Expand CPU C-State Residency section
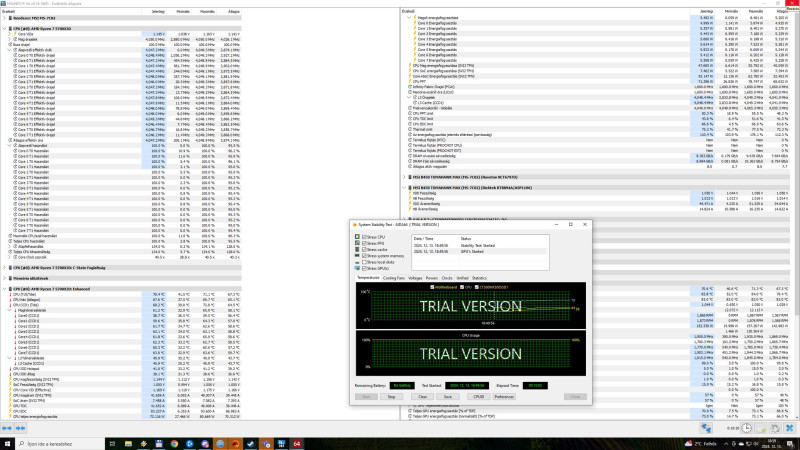The height and width of the screenshot is (450, 800). [x=5, y=267]
